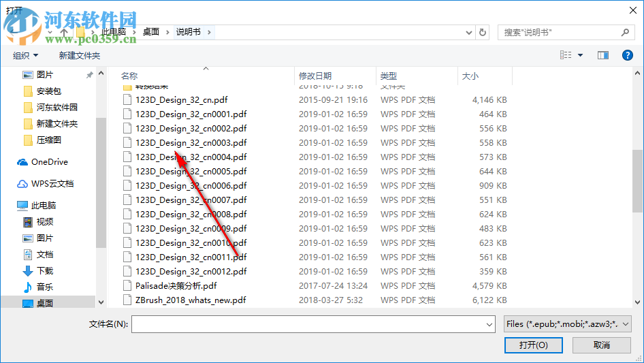The height and width of the screenshot is (363, 644).
Task: Click 桌面 in the address breadcrumb
Action: (150, 32)
